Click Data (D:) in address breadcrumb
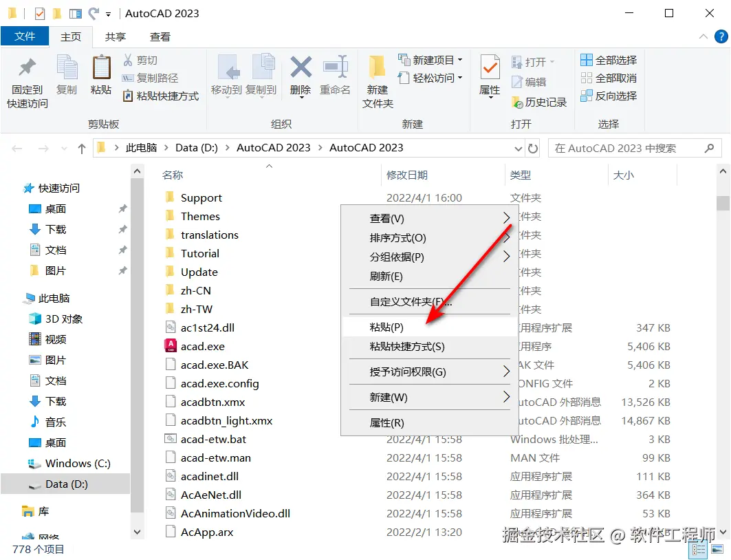Screen dimensions: 731x560 196,148
